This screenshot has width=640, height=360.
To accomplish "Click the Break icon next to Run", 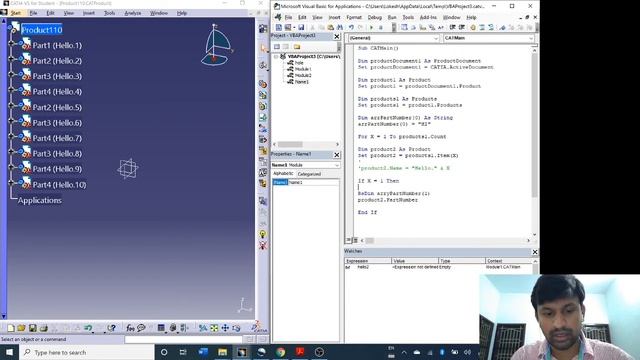I will click(380, 27).
